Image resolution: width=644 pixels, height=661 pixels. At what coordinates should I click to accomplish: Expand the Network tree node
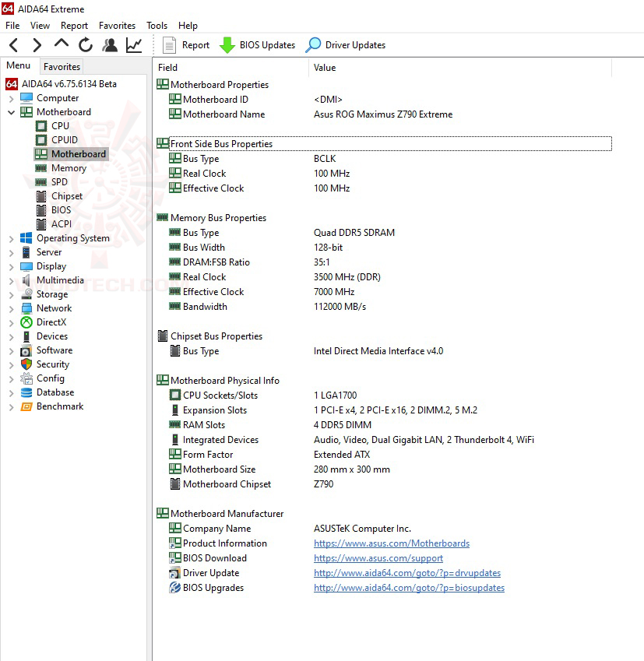[12, 308]
